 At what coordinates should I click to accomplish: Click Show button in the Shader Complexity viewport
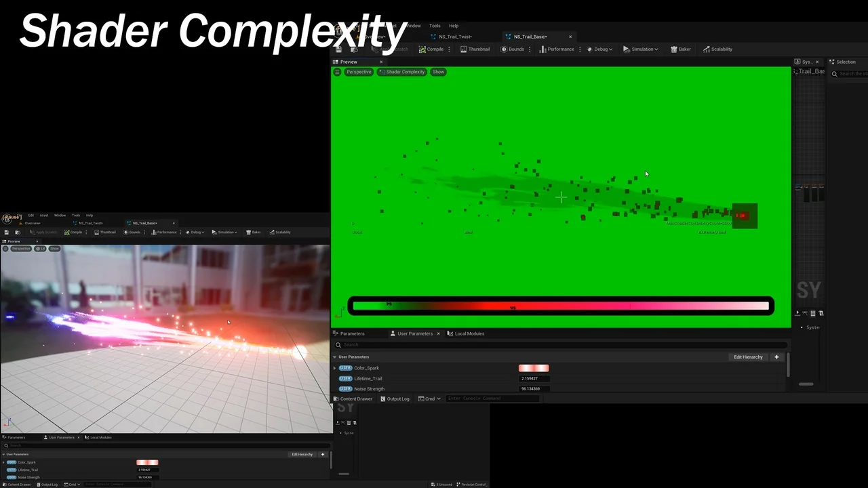[x=438, y=72]
